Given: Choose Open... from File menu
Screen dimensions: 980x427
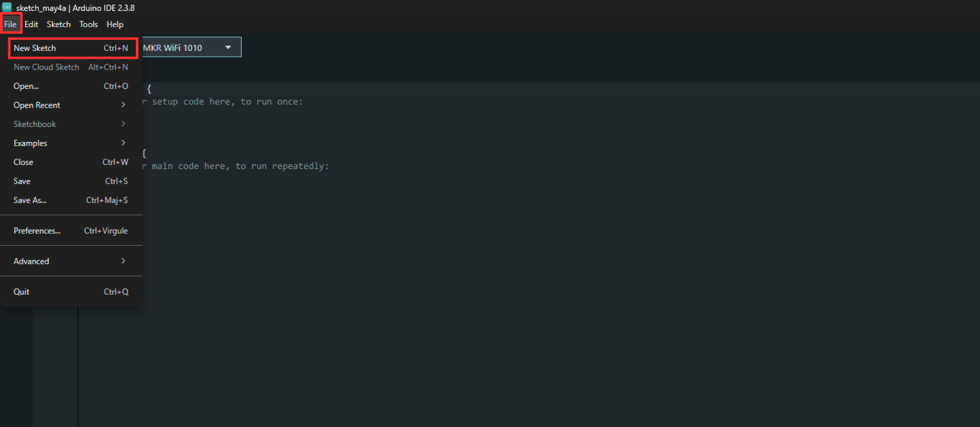Looking at the screenshot, I should (72, 86).
